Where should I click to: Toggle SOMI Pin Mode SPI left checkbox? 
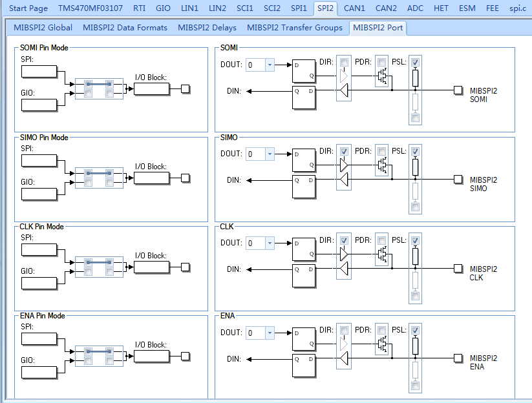88,84
